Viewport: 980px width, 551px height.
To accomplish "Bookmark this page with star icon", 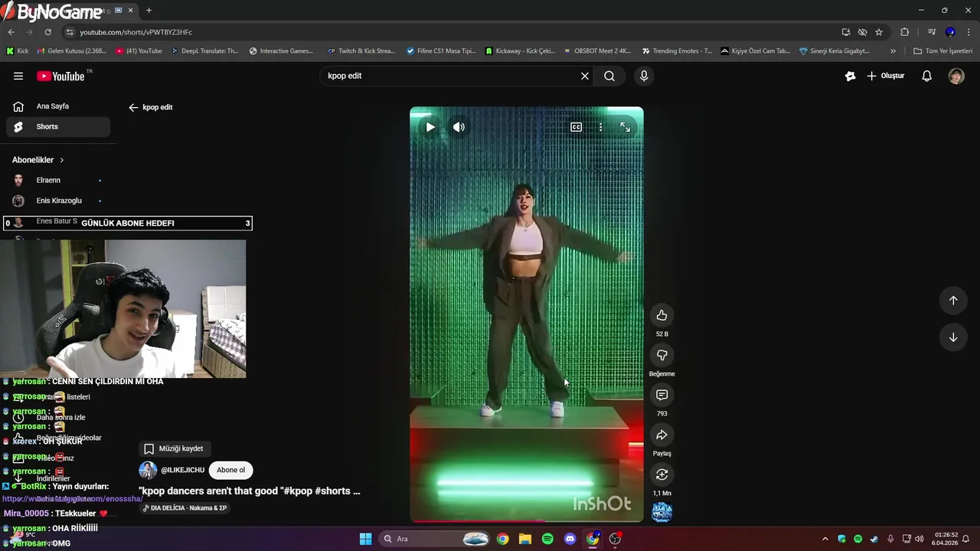I will 879,32.
